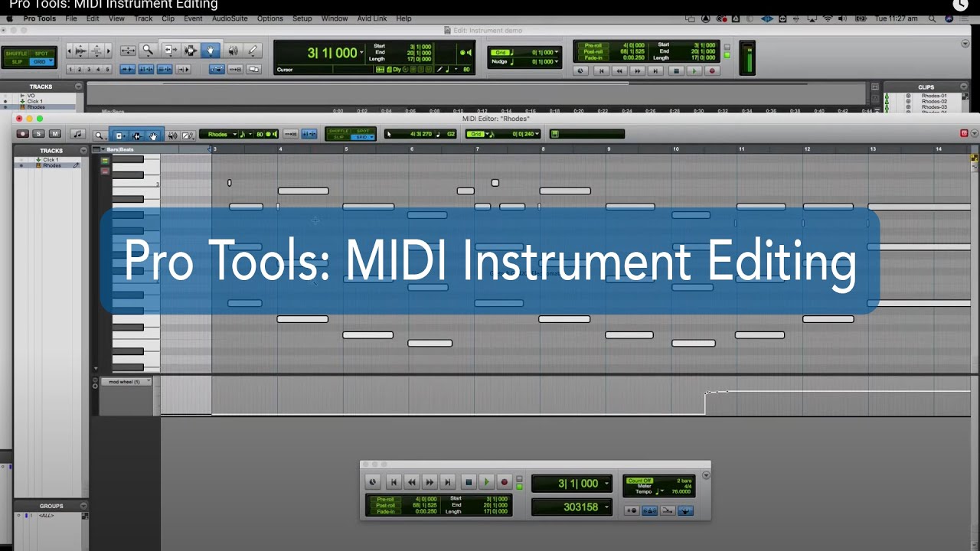Click Go to End in floating Transport
The height and width of the screenshot is (551, 980).
point(448,482)
